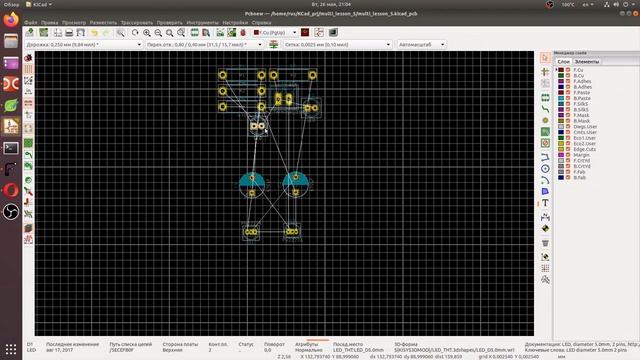Screen dimensions: 640x360
Task: Click the undo arrow icon
Action: pos(95,33)
